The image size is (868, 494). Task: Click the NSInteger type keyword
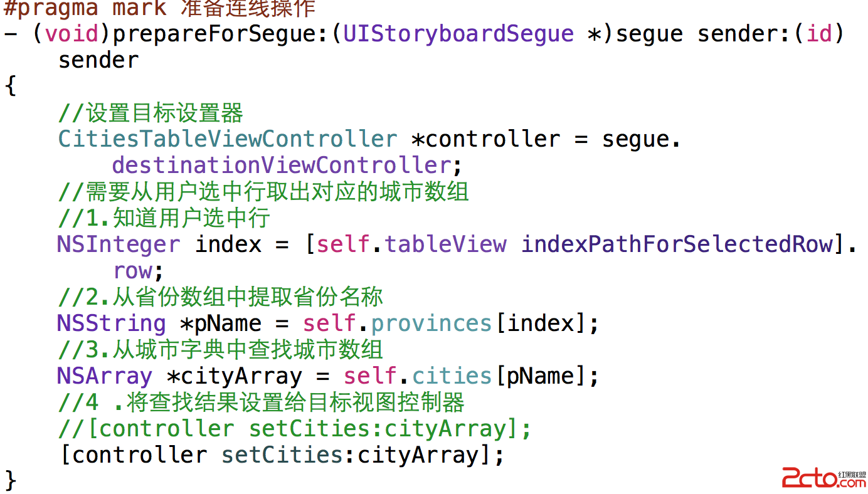118,244
